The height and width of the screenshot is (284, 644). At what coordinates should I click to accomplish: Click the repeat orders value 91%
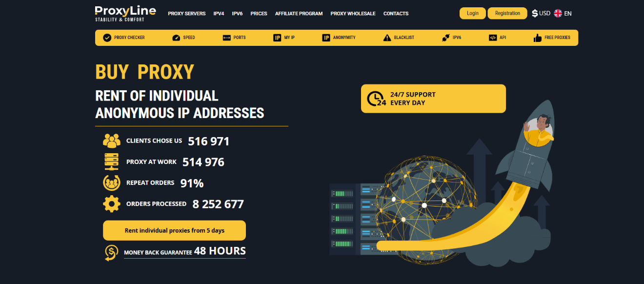coord(192,183)
